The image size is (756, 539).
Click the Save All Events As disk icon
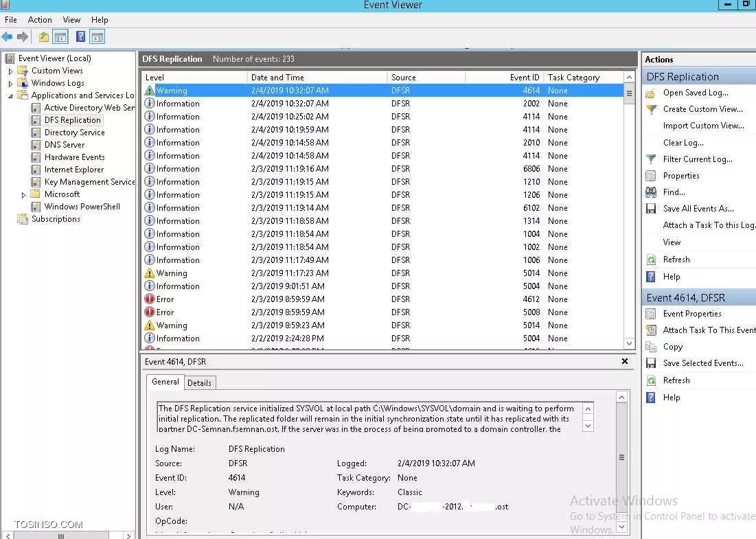pyautogui.click(x=651, y=209)
